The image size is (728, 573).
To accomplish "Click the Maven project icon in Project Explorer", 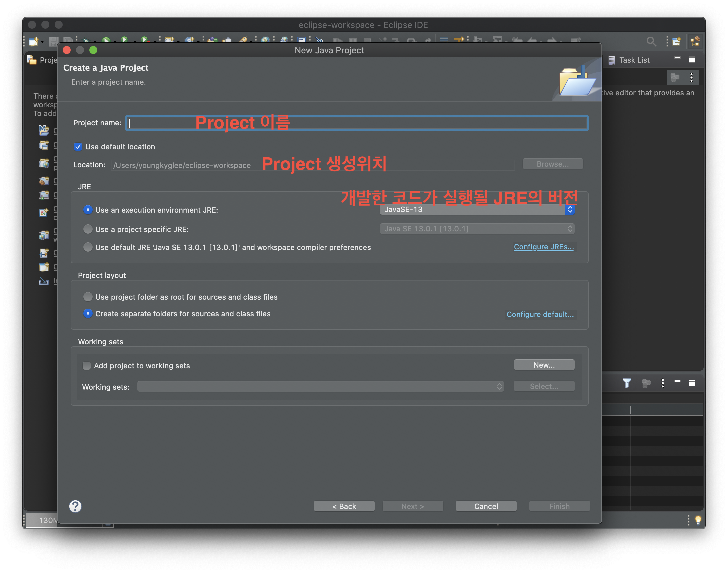I will [44, 131].
